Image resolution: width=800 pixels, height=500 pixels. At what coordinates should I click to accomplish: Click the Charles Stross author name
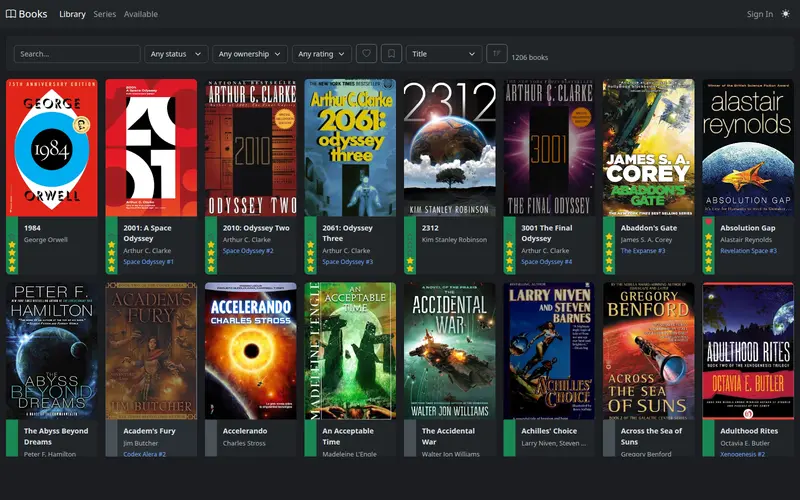click(244, 443)
